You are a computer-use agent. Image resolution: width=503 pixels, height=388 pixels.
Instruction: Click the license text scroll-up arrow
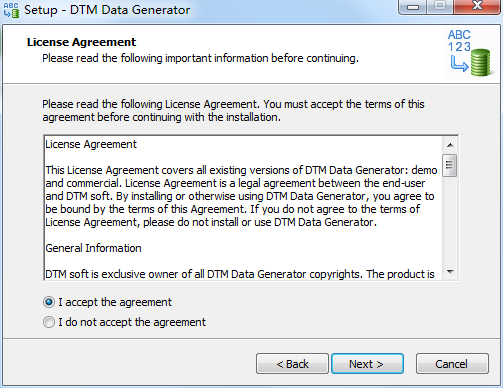[x=450, y=145]
